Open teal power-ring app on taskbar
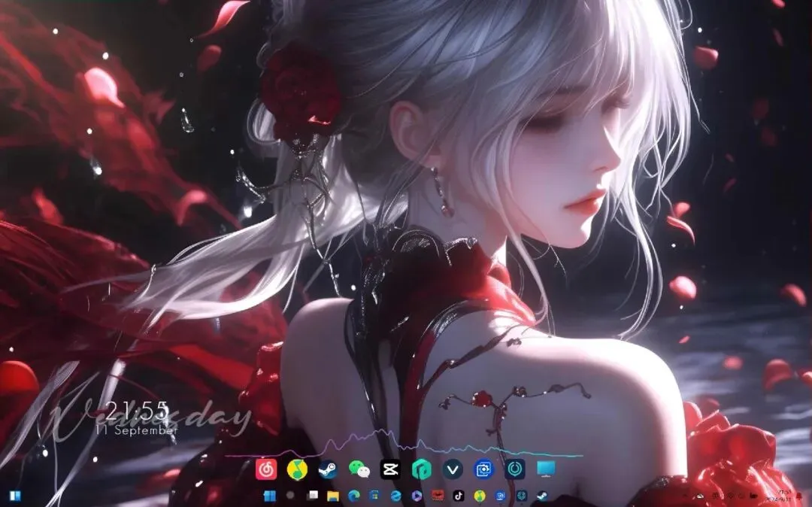 pyautogui.click(x=521, y=496)
